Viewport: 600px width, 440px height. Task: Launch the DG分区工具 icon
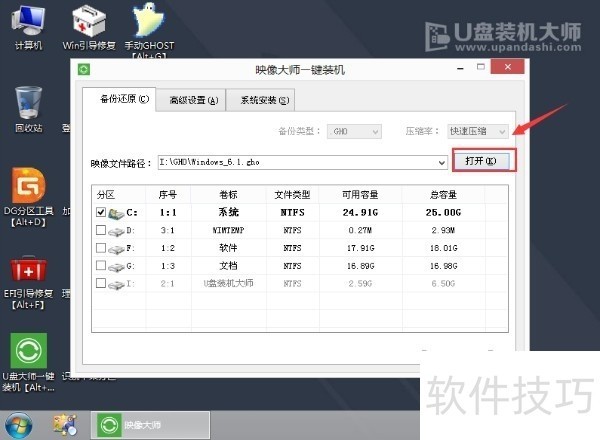[x=28, y=197]
